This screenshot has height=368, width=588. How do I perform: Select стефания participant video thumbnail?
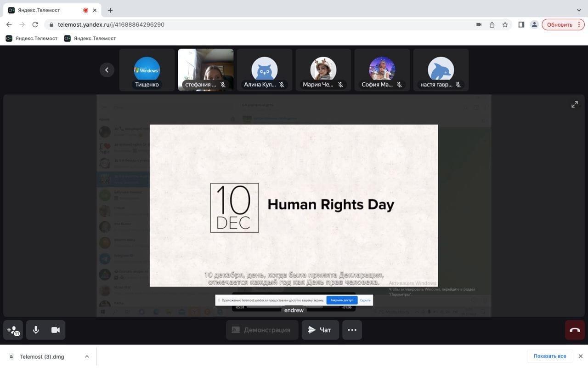click(205, 69)
